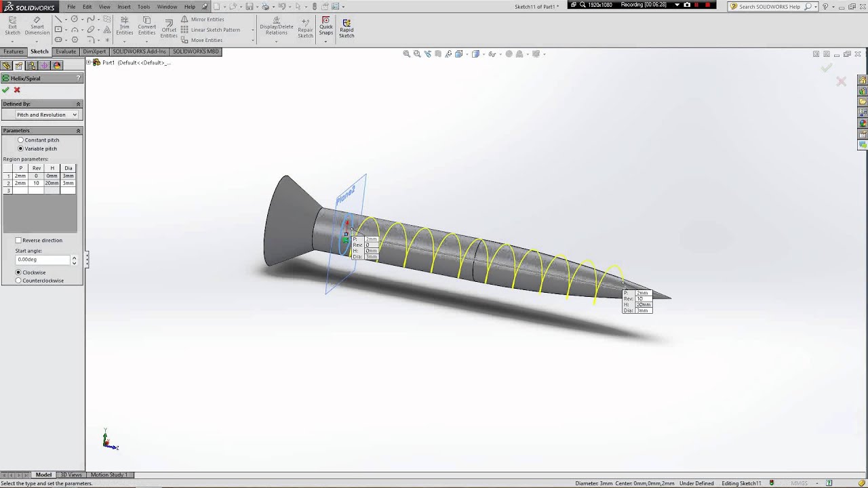Screen dimensions: 868x488
Task: Click the Start angle input field
Action: click(x=43, y=260)
